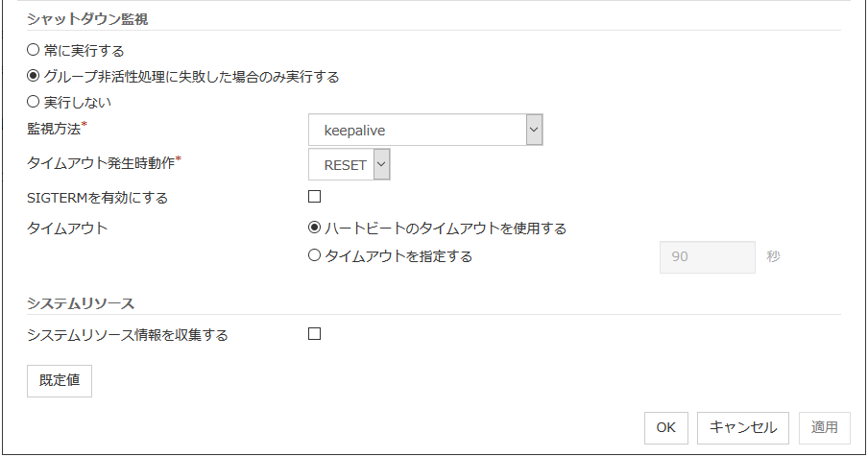The height and width of the screenshot is (457, 868).
Task: Expand the RESET timeout action dropdown
Action: (350, 165)
